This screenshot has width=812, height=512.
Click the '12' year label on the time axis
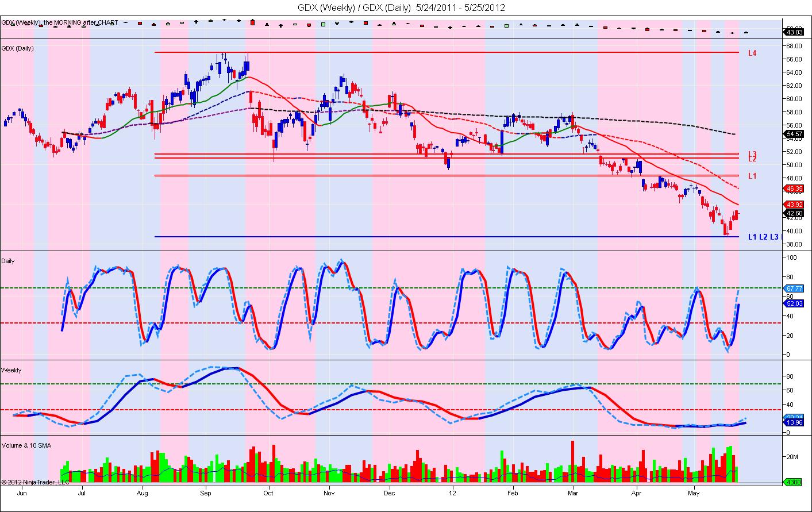point(453,493)
